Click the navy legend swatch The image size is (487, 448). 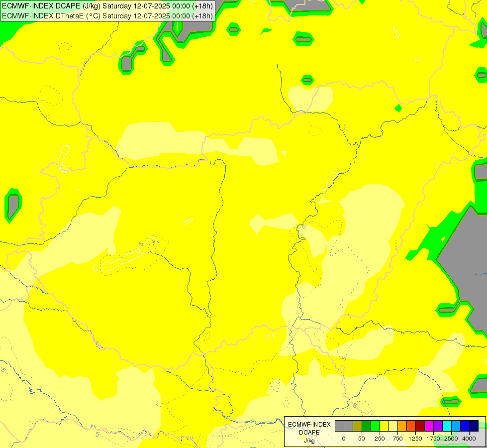474,426
